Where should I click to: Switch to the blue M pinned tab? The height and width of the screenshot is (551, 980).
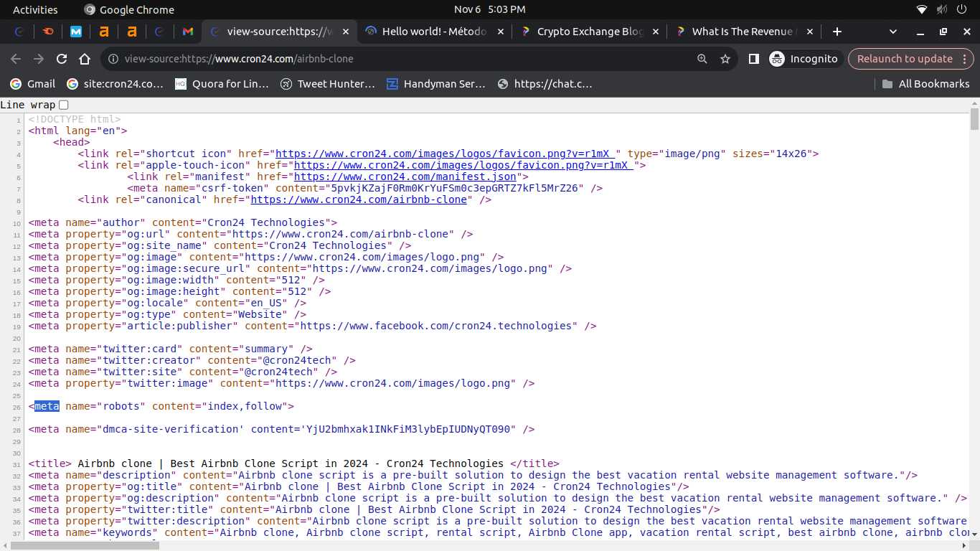75,32
